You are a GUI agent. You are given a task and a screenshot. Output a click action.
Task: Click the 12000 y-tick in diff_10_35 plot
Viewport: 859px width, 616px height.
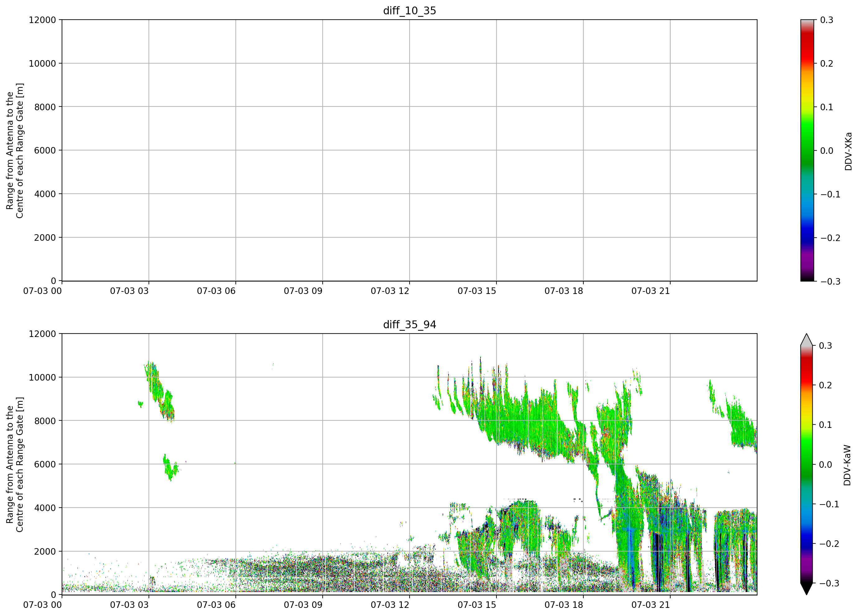[x=42, y=20]
